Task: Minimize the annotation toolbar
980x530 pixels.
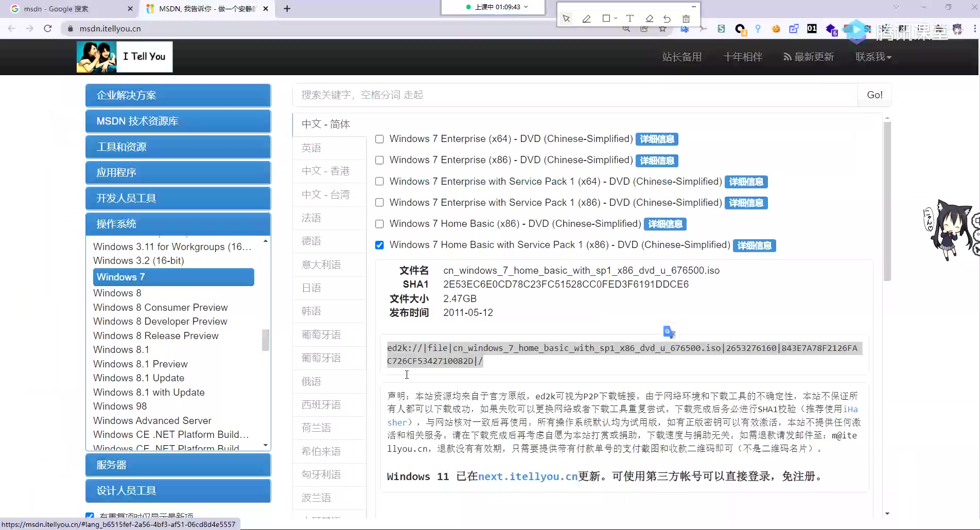Action: click(x=693, y=7)
